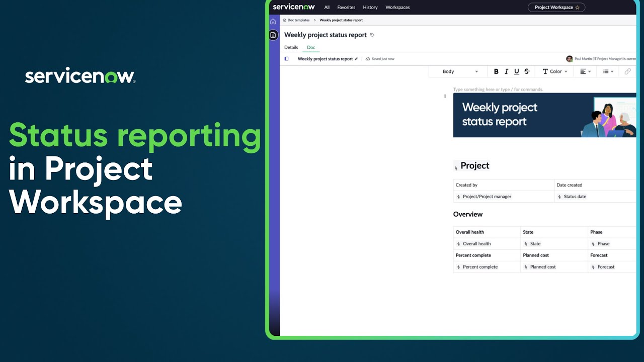This screenshot has width=644, height=362.
Task: Click the Text Color control
Action: [x=554, y=71]
